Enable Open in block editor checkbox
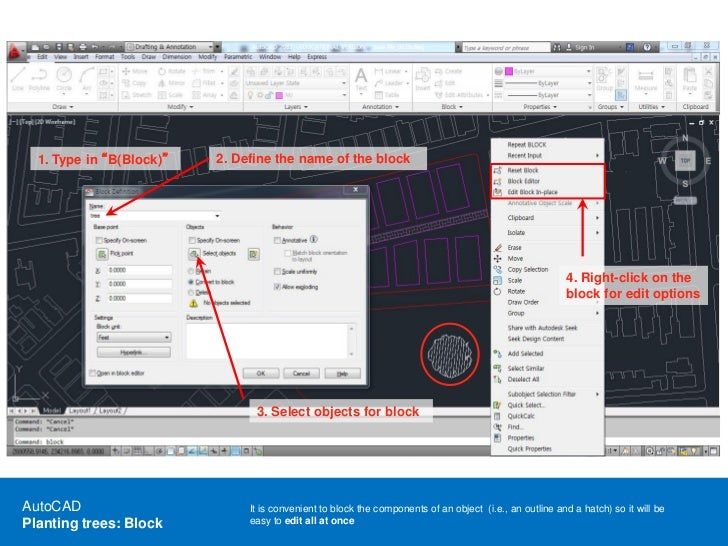The image size is (728, 546). click(x=92, y=373)
